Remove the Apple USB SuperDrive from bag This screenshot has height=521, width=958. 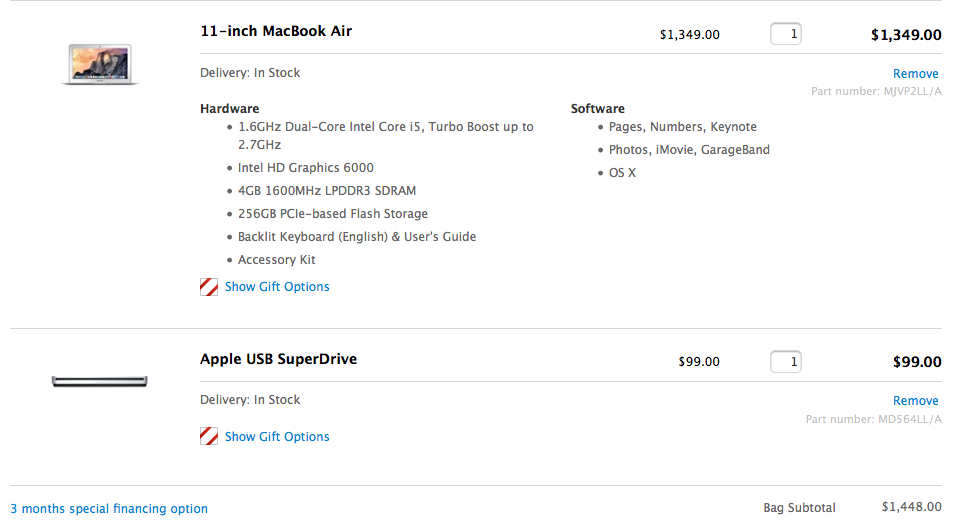tap(915, 401)
